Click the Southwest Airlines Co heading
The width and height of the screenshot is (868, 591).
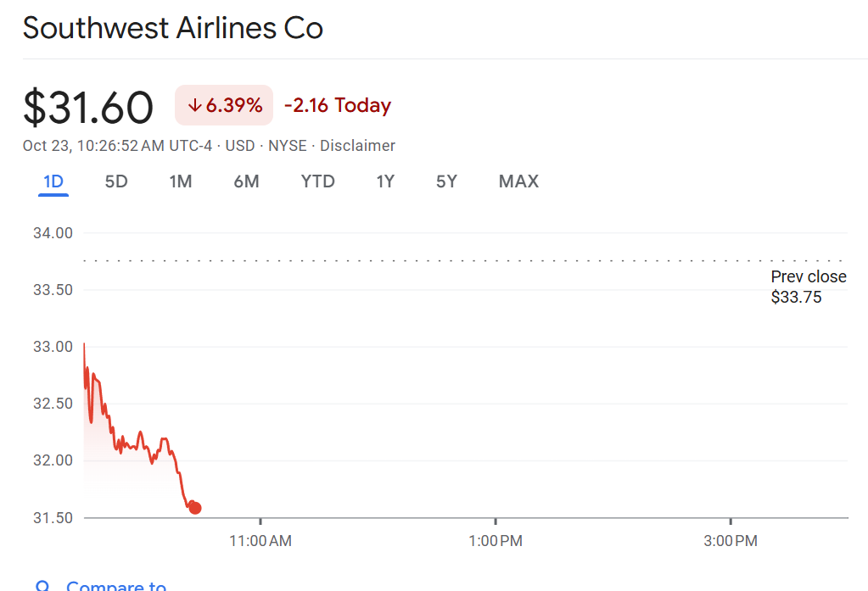(x=173, y=29)
